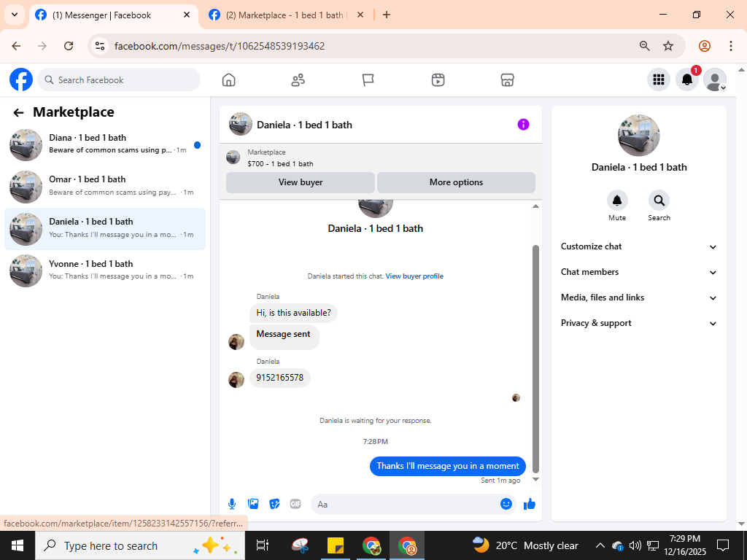
Task: Choose a sticker from composer icons
Action: tap(274, 504)
